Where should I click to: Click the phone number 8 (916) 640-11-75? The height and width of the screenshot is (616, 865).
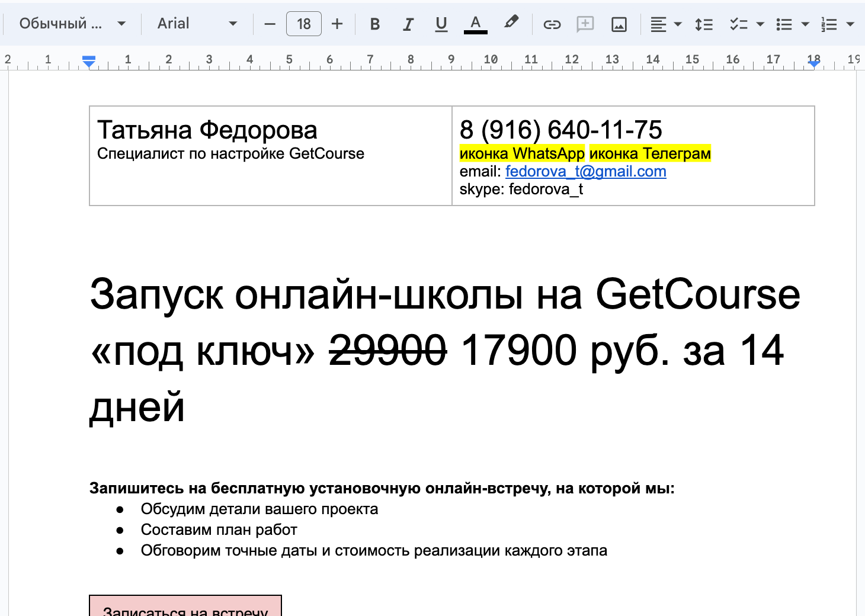coord(561,130)
